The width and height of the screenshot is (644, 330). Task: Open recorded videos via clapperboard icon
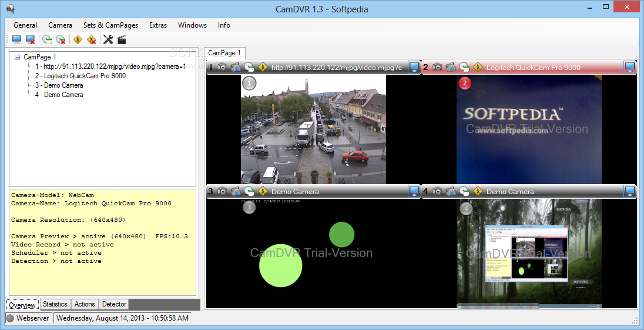tap(122, 39)
